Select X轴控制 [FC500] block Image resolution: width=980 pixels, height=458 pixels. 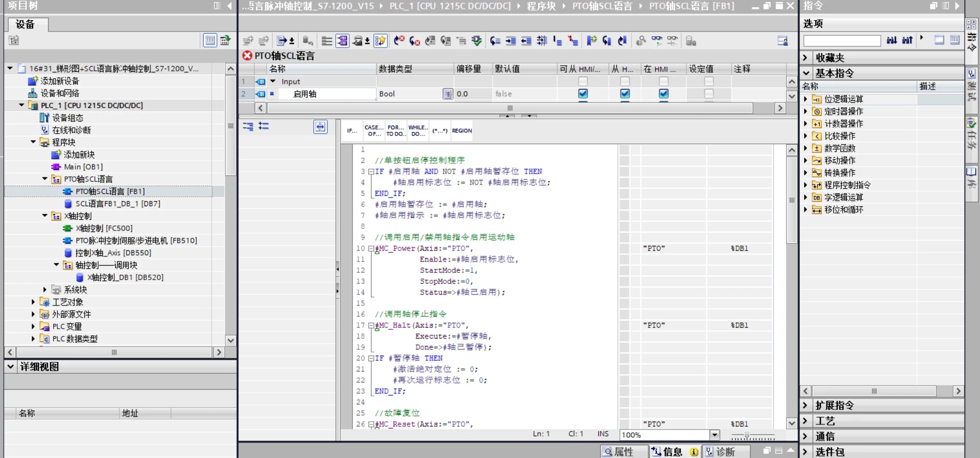(104, 228)
